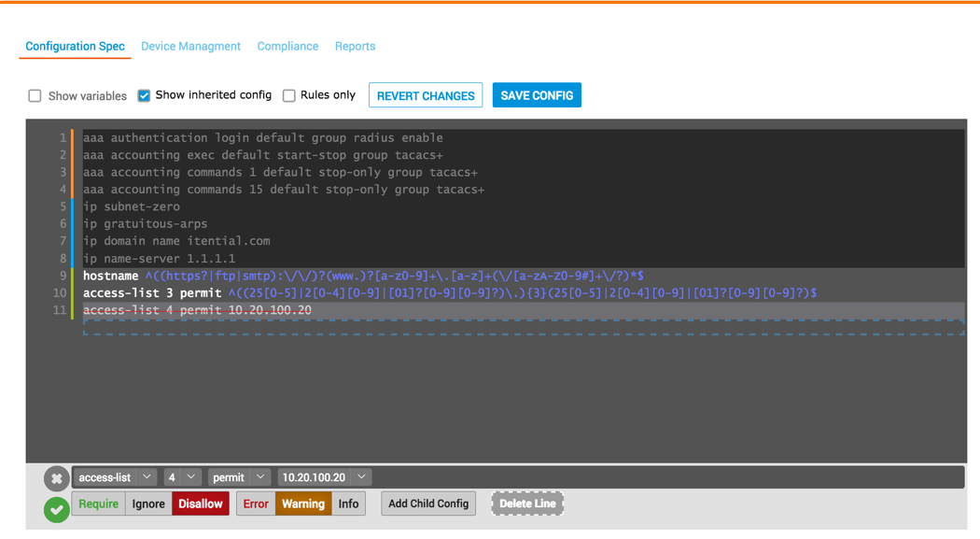Toggle the Rules only checkbox
This screenshot has height=539, width=980.
[x=289, y=95]
